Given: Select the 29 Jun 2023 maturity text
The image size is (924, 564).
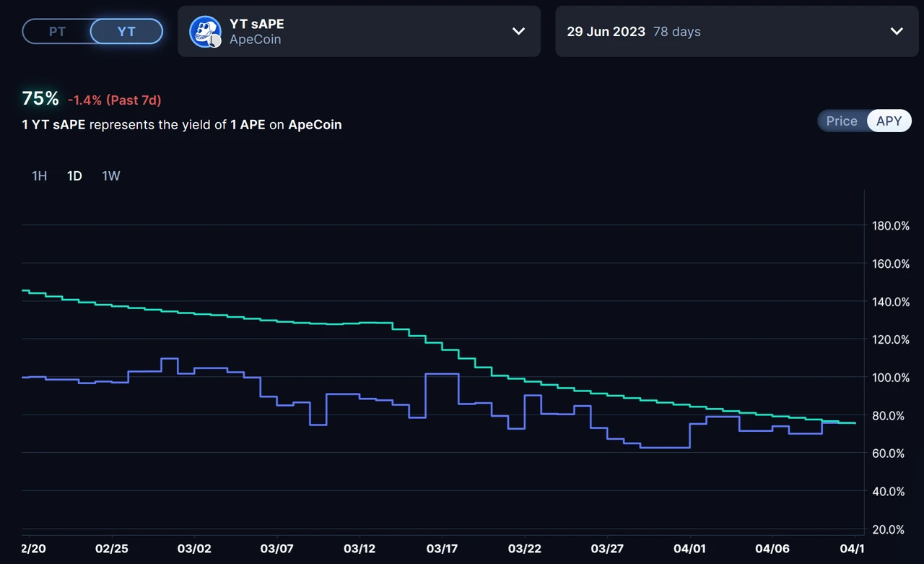Looking at the screenshot, I should click(x=606, y=32).
